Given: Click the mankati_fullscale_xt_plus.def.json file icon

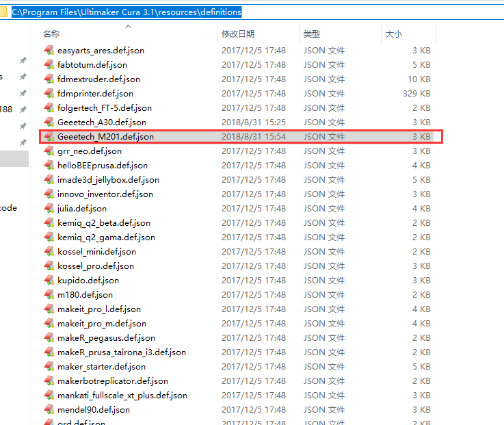Looking at the screenshot, I should 49,395.
